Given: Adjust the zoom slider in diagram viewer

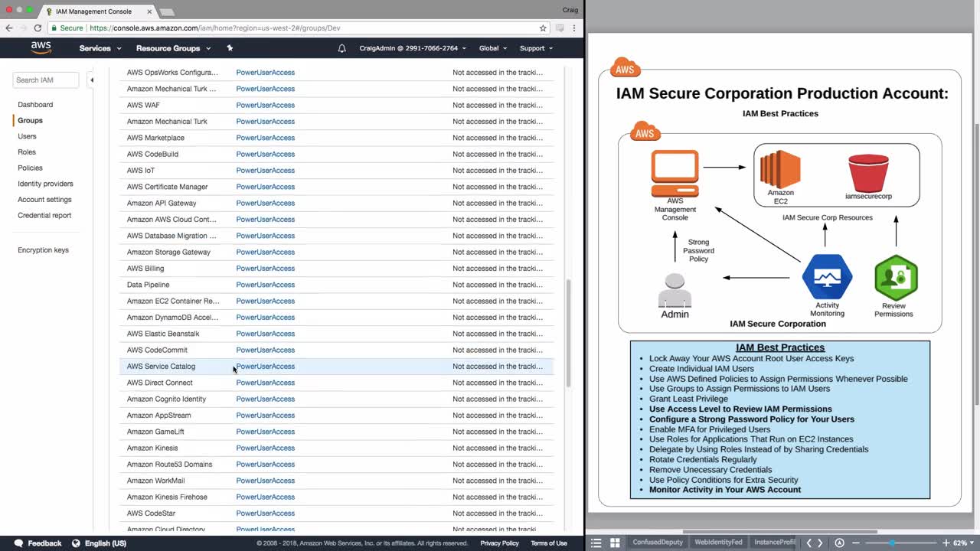Looking at the screenshot, I should [x=893, y=543].
